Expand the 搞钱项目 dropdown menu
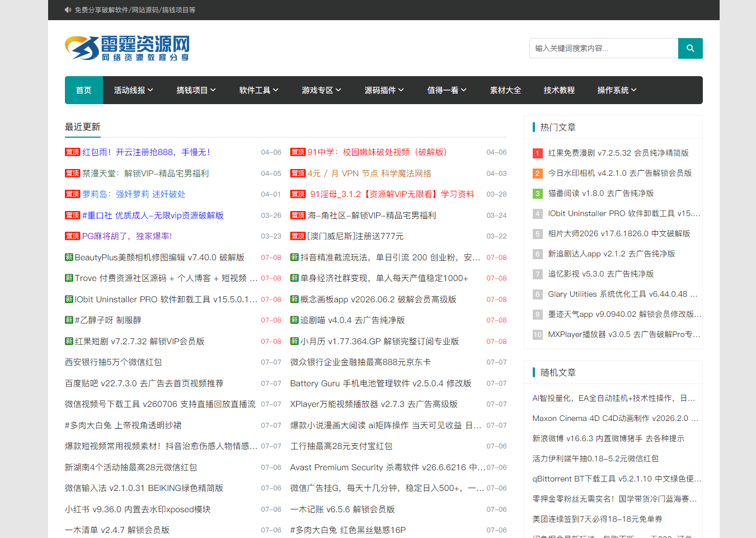The image size is (756, 538). click(x=196, y=90)
